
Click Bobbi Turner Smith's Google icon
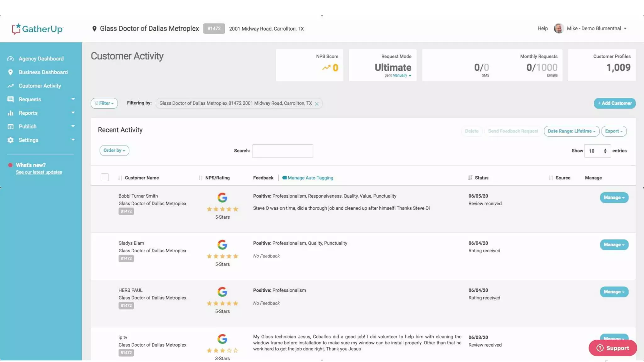pos(222,198)
